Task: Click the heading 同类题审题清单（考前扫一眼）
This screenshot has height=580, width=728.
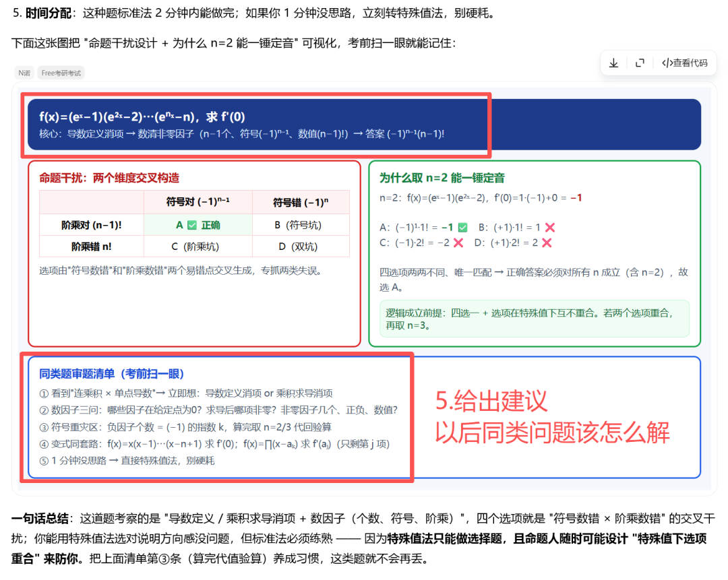Action: click(112, 374)
